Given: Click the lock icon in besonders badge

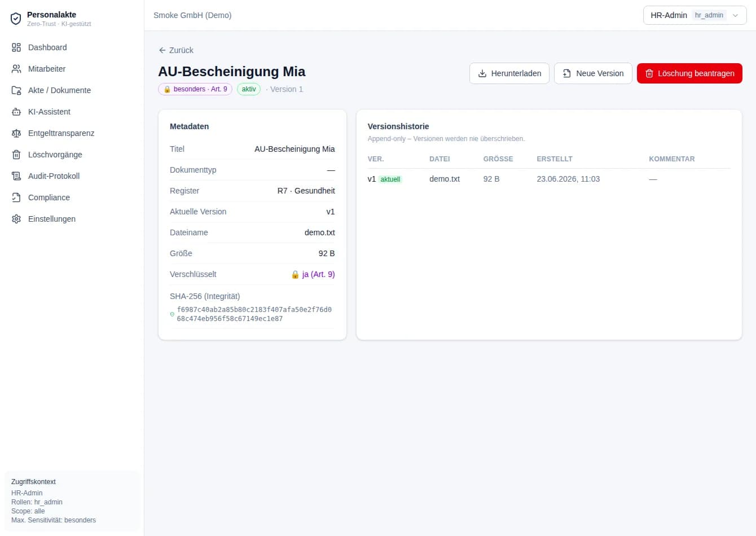Looking at the screenshot, I should (x=167, y=89).
